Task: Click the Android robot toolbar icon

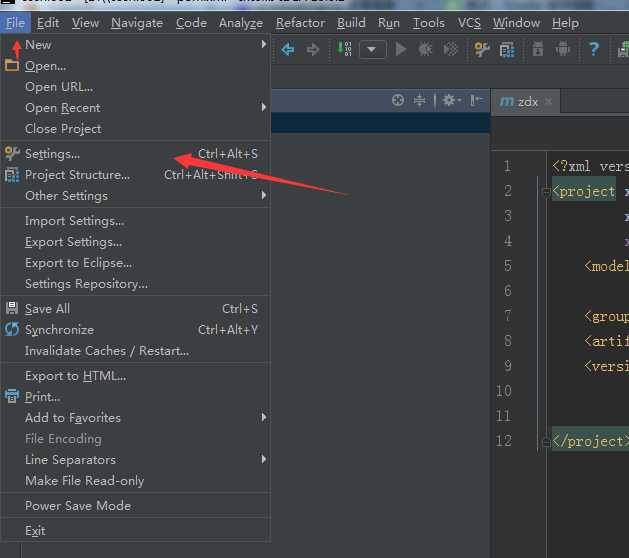Action: (x=562, y=49)
